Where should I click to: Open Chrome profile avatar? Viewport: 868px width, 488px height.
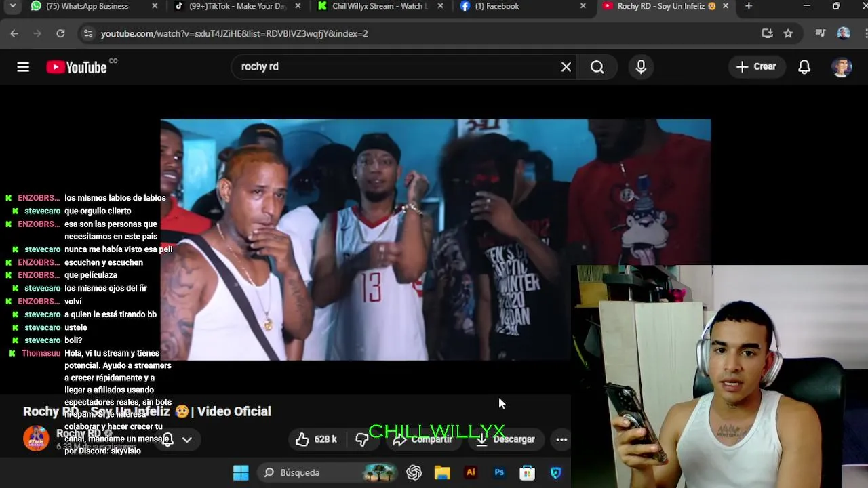pyautogui.click(x=844, y=33)
